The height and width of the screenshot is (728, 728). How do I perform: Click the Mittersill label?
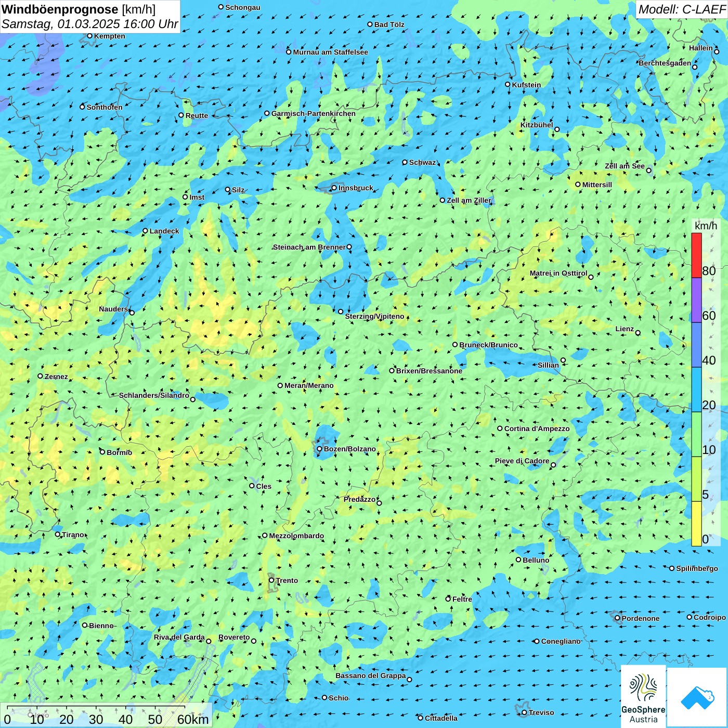click(x=597, y=185)
